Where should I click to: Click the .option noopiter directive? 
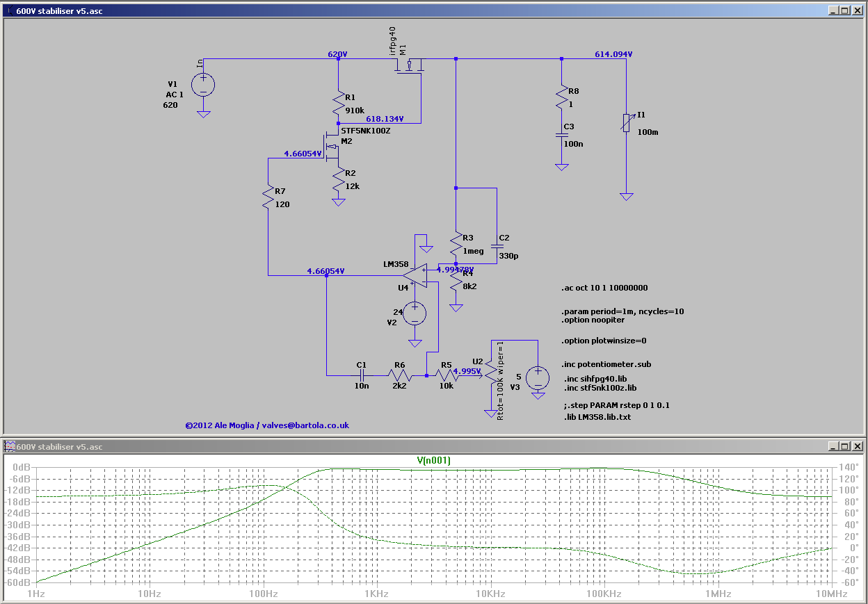click(593, 320)
